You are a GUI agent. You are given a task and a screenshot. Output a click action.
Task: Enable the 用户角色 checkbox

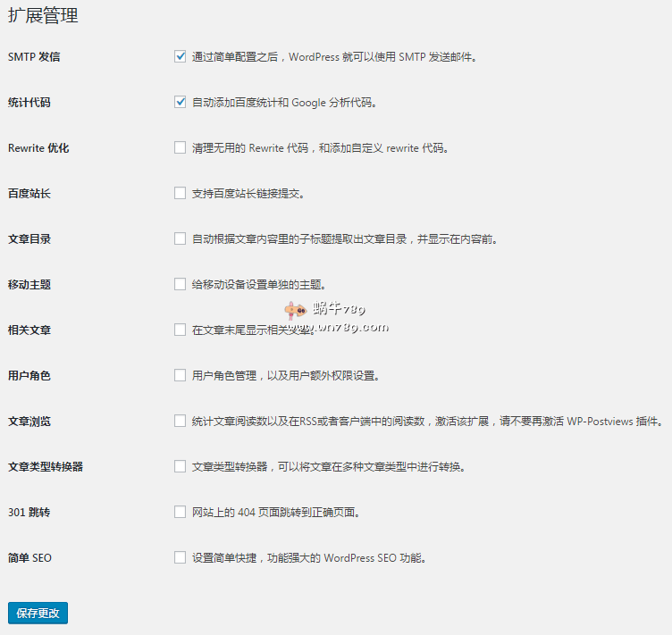point(181,375)
